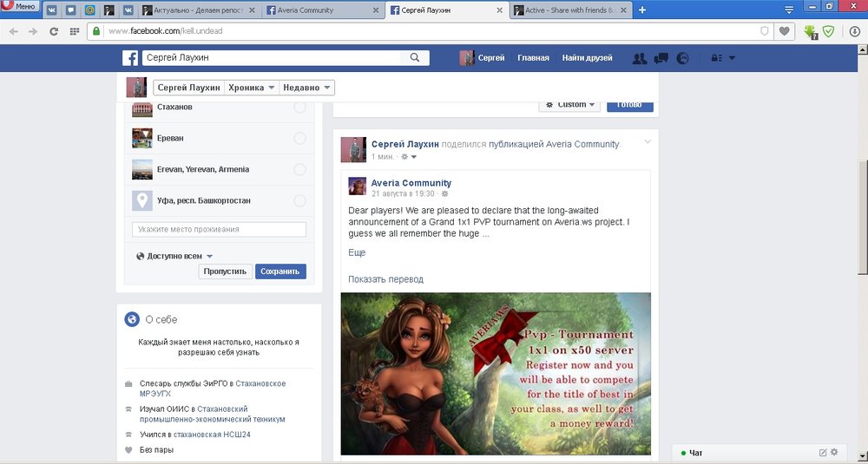The image size is (868, 464).
Task: Open the Messages icon in header
Action: [661, 58]
